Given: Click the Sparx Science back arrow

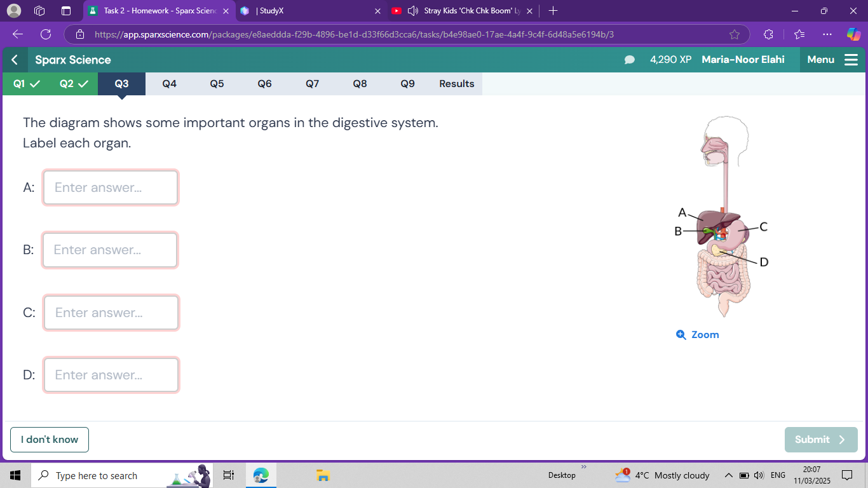Looking at the screenshot, I should pyautogui.click(x=15, y=60).
